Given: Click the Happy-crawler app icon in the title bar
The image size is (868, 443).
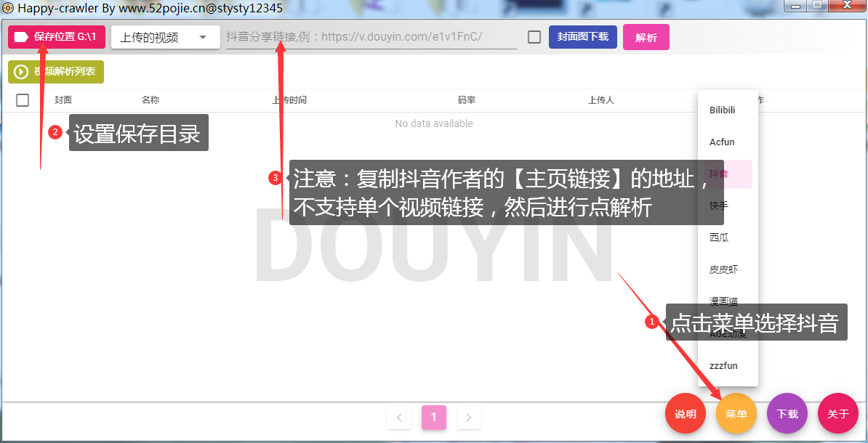Looking at the screenshot, I should pyautogui.click(x=8, y=8).
